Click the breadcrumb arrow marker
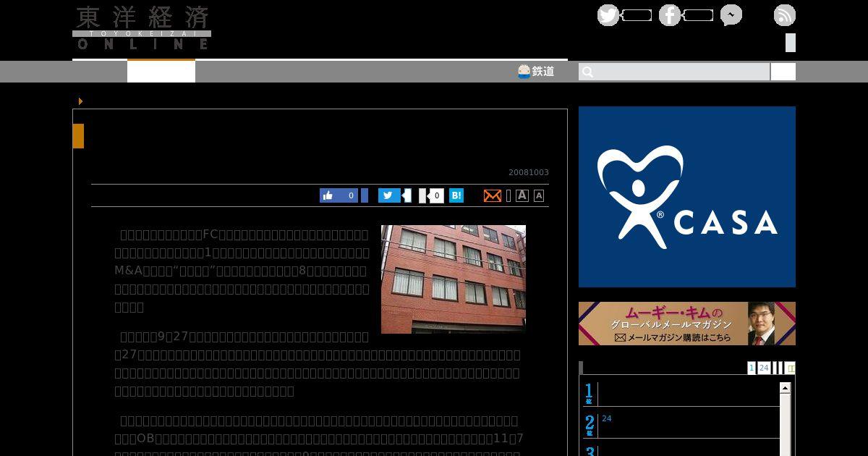 point(80,101)
